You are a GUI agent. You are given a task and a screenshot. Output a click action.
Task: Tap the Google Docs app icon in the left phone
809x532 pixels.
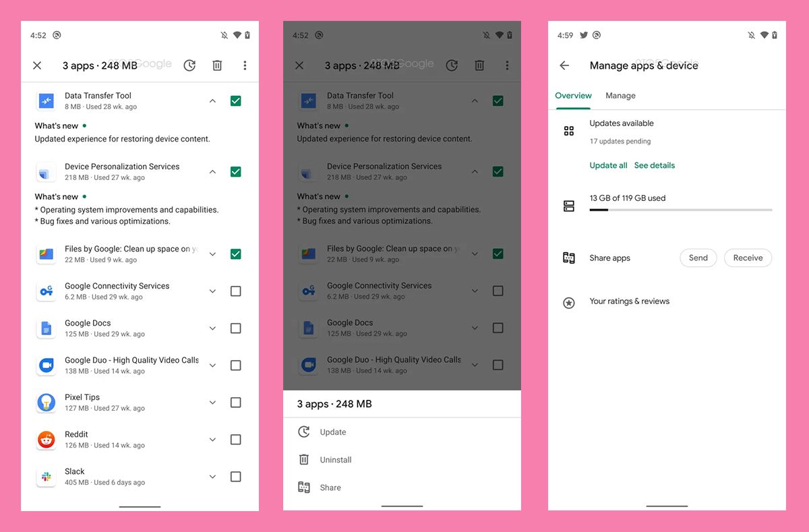46,328
